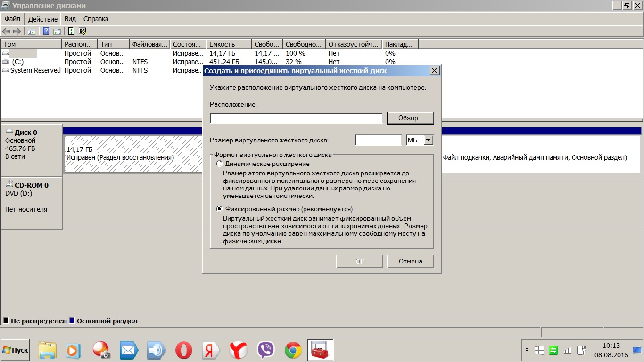This screenshot has width=644, height=362.
Task: Click the Состоя... column header
Action: pos(188,44)
